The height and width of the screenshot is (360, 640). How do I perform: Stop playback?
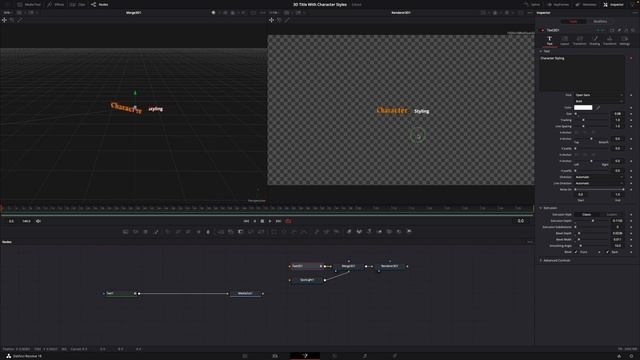coord(262,221)
